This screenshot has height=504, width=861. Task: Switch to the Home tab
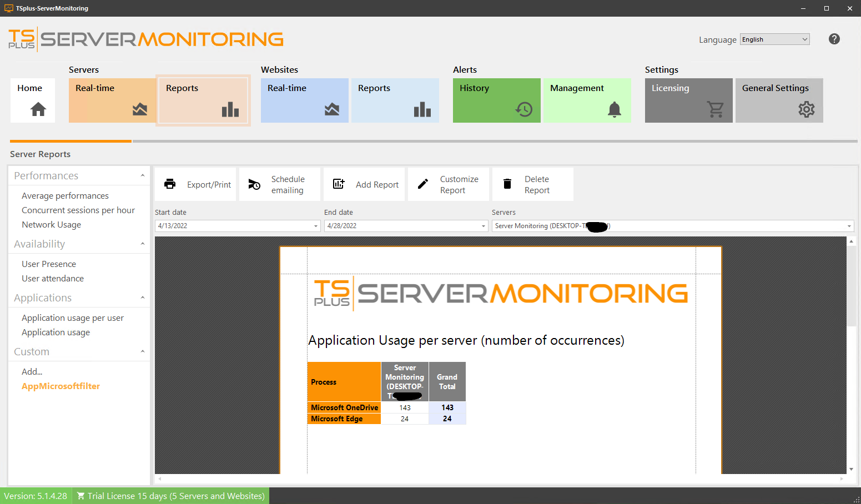coord(32,100)
